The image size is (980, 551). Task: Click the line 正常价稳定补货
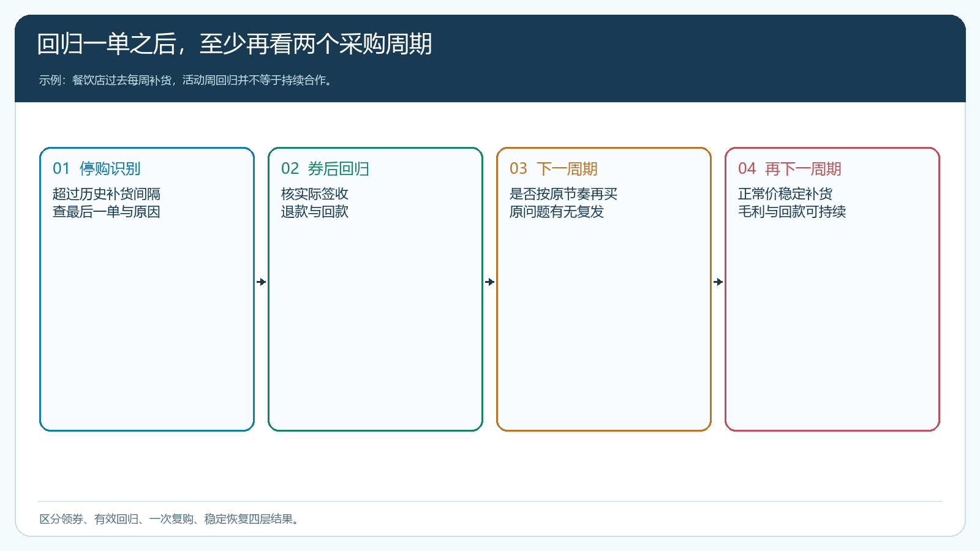785,194
